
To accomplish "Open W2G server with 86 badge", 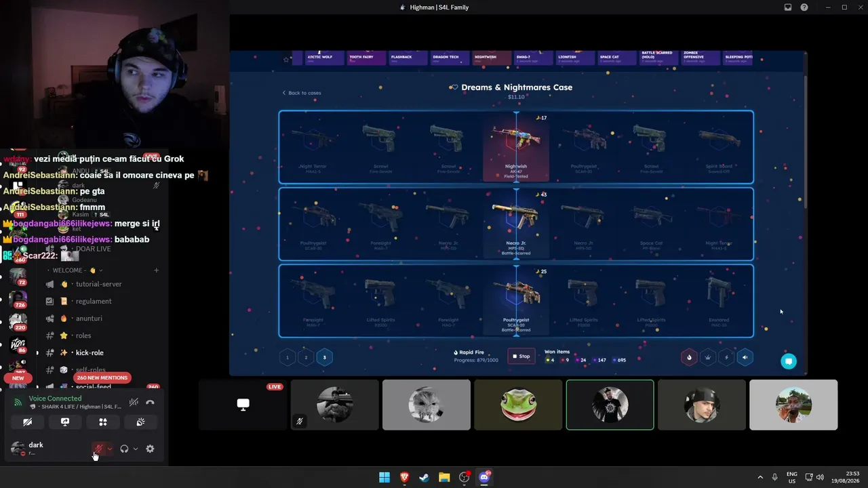I will (x=18, y=344).
